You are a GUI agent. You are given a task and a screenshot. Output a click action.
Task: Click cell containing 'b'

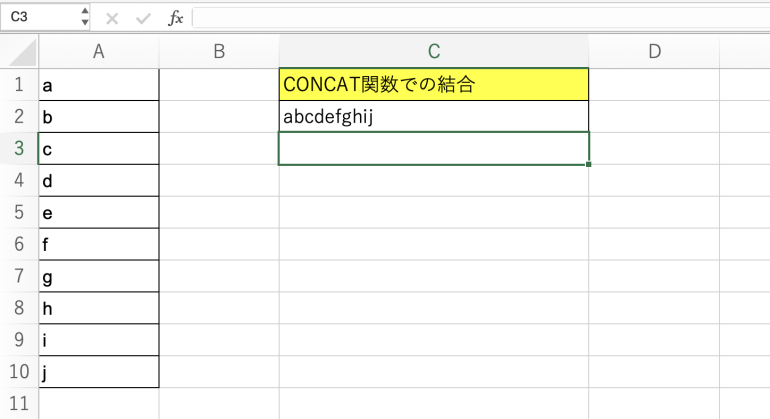[99, 116]
